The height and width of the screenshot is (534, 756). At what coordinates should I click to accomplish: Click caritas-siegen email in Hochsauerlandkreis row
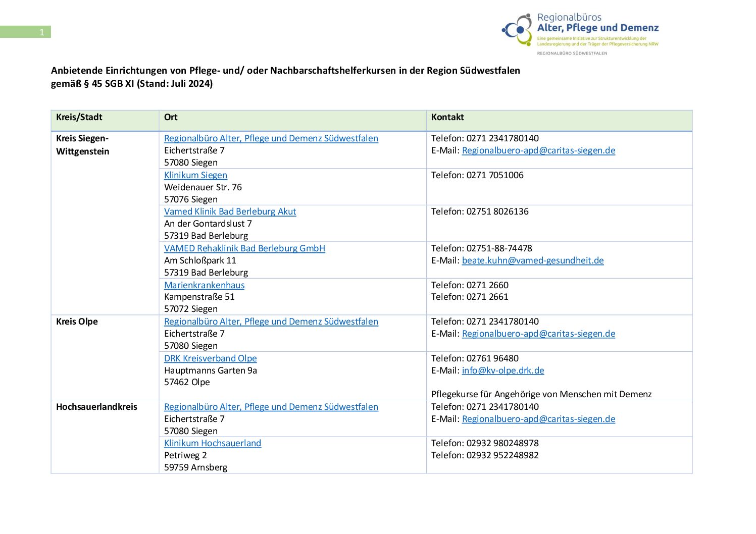(538, 419)
